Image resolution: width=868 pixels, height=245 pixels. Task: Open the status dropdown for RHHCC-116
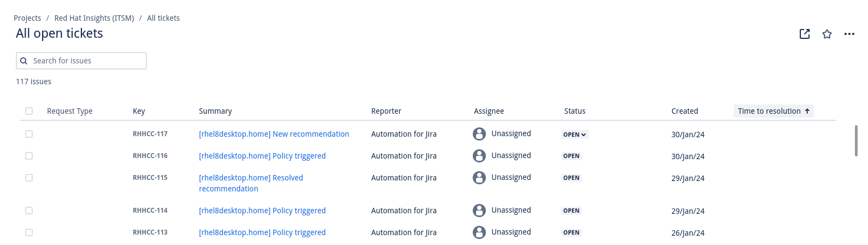572,156
